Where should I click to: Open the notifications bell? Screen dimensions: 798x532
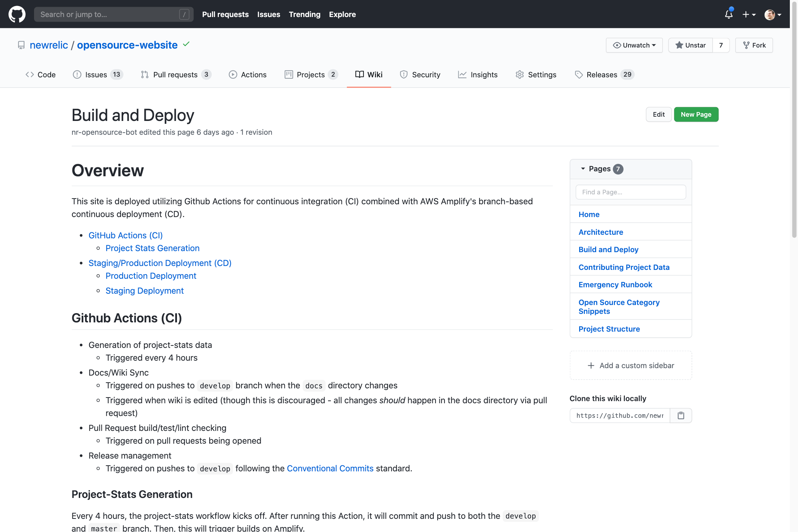click(728, 14)
